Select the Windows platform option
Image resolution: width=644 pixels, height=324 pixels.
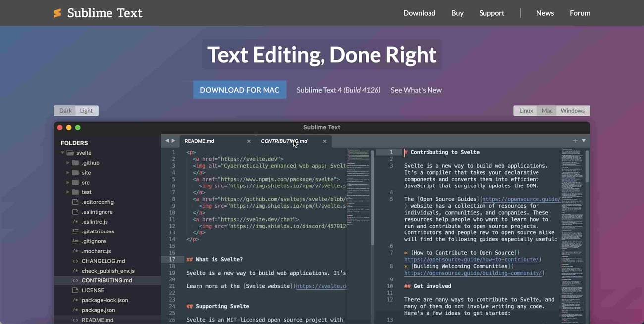pos(572,110)
